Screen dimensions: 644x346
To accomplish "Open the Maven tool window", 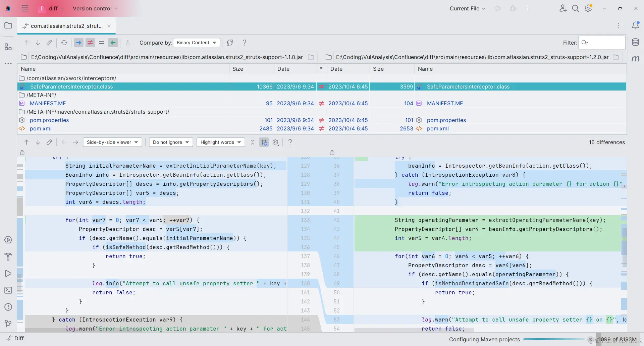I will pyautogui.click(x=636, y=59).
